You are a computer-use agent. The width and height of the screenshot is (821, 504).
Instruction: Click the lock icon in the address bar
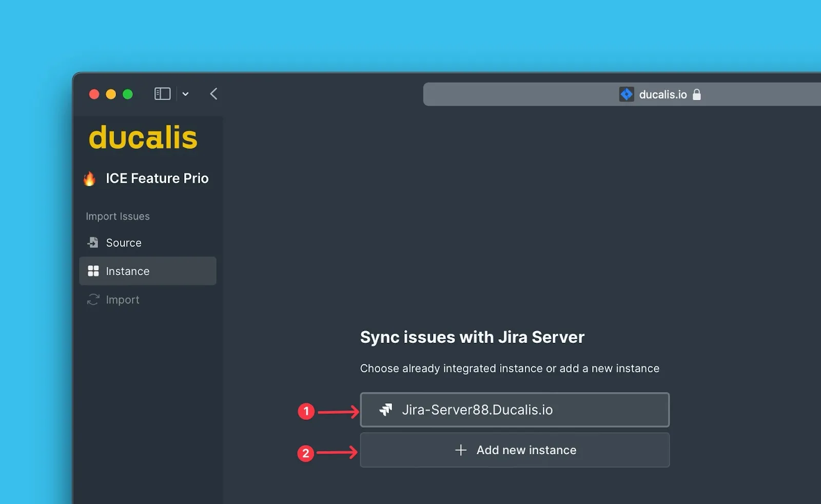tap(697, 94)
